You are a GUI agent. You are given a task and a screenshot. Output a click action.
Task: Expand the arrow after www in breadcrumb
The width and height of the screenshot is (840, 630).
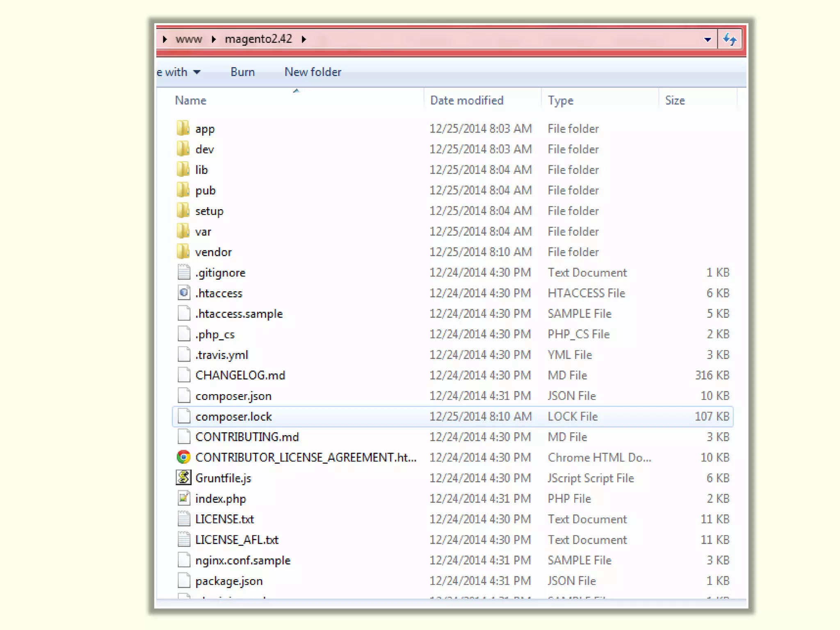pyautogui.click(x=214, y=39)
